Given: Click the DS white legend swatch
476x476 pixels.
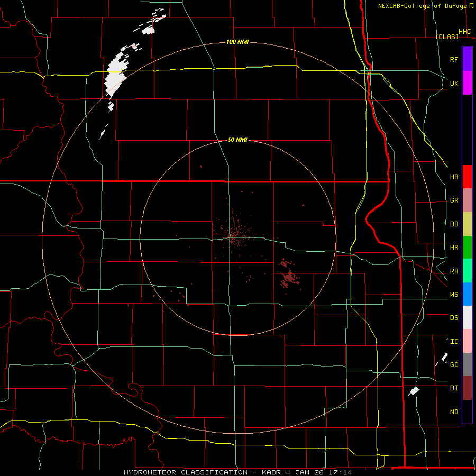Looking at the screenshot, I should 467,317.
